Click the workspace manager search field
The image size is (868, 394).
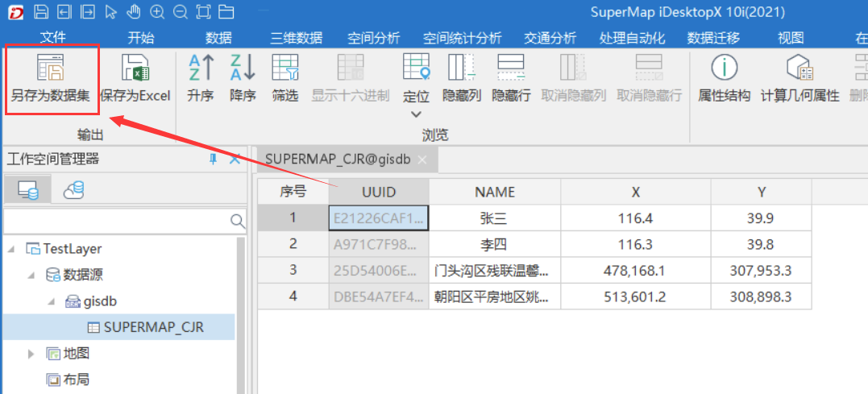(x=116, y=222)
